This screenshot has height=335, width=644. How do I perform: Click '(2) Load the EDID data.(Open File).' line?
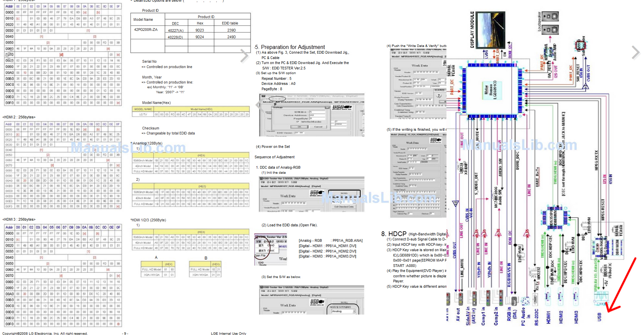pyautogui.click(x=289, y=225)
